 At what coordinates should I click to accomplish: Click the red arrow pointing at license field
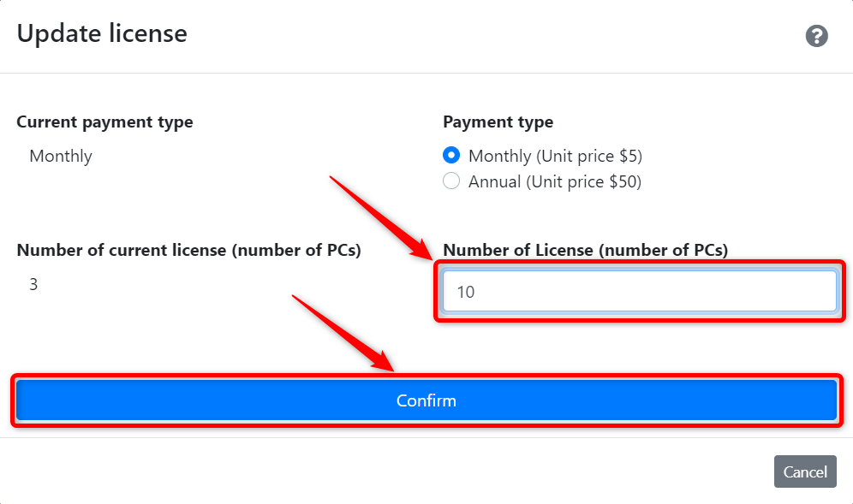383,216
